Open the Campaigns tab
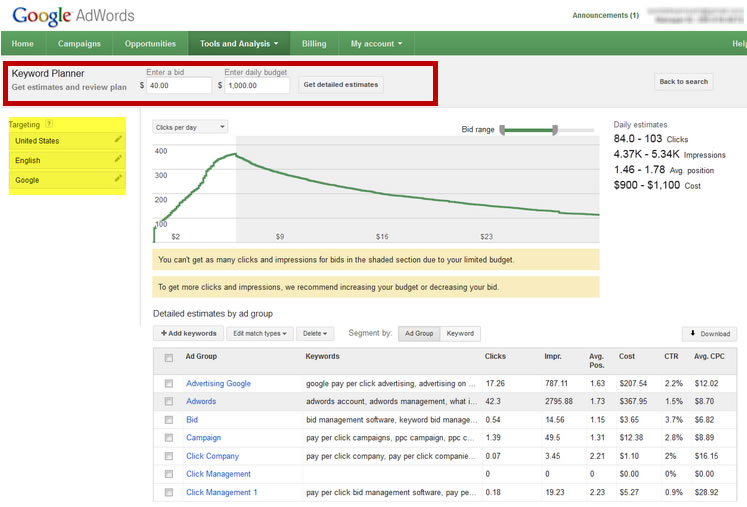 click(x=79, y=43)
